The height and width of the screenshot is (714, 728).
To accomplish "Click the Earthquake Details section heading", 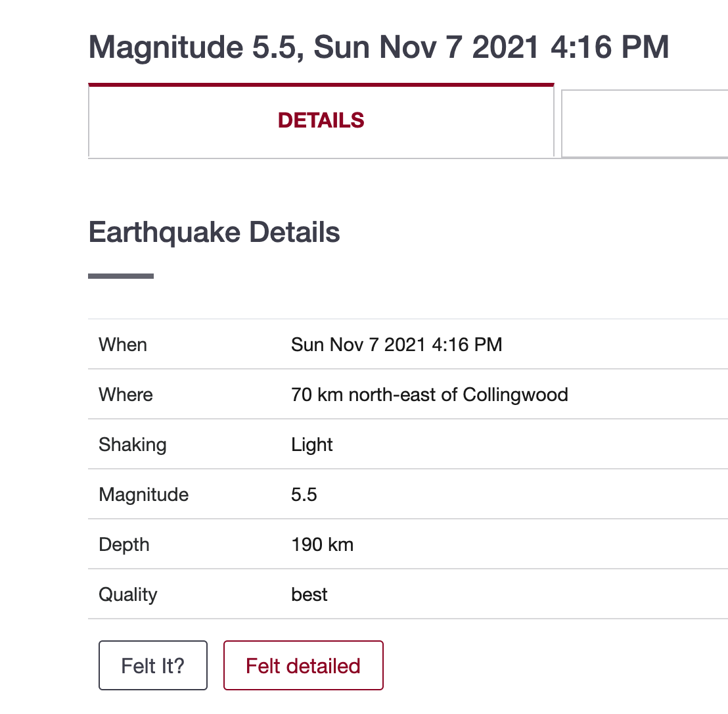I will tap(214, 232).
